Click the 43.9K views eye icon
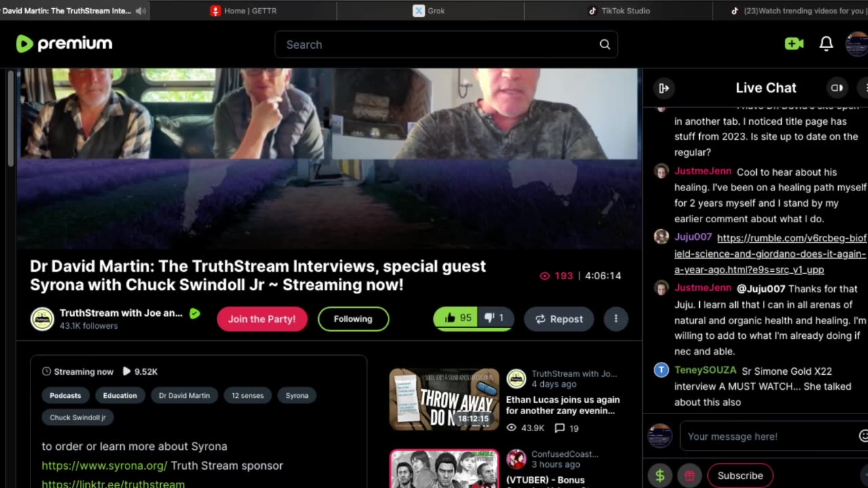 pyautogui.click(x=511, y=428)
